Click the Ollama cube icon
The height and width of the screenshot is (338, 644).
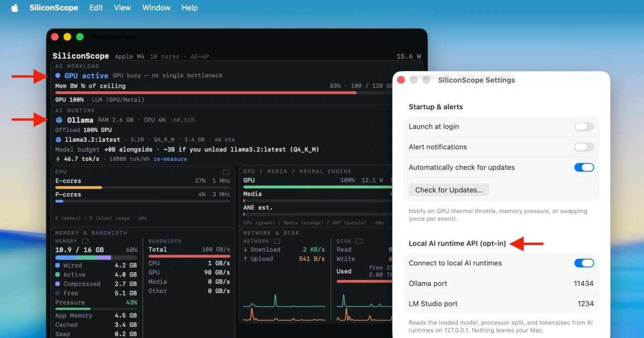59,120
